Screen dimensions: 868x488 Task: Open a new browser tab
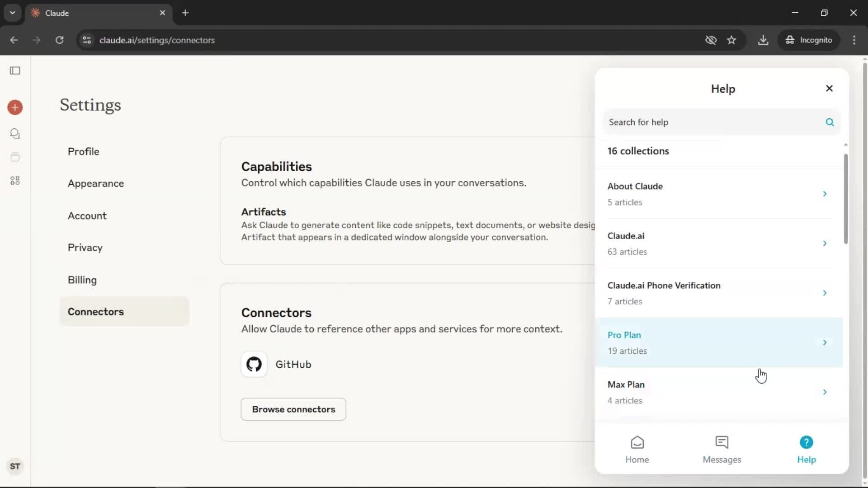tap(185, 13)
